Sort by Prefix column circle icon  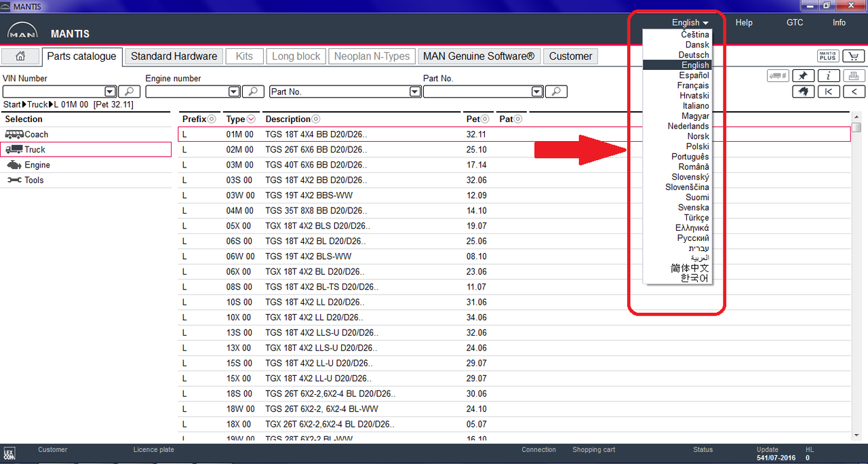[x=212, y=119]
